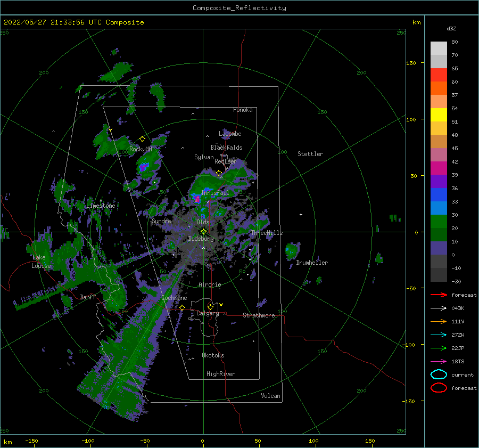The image size is (479, 448).
Task: Click the magenta 18TS arrow icon
Action: [439, 361]
